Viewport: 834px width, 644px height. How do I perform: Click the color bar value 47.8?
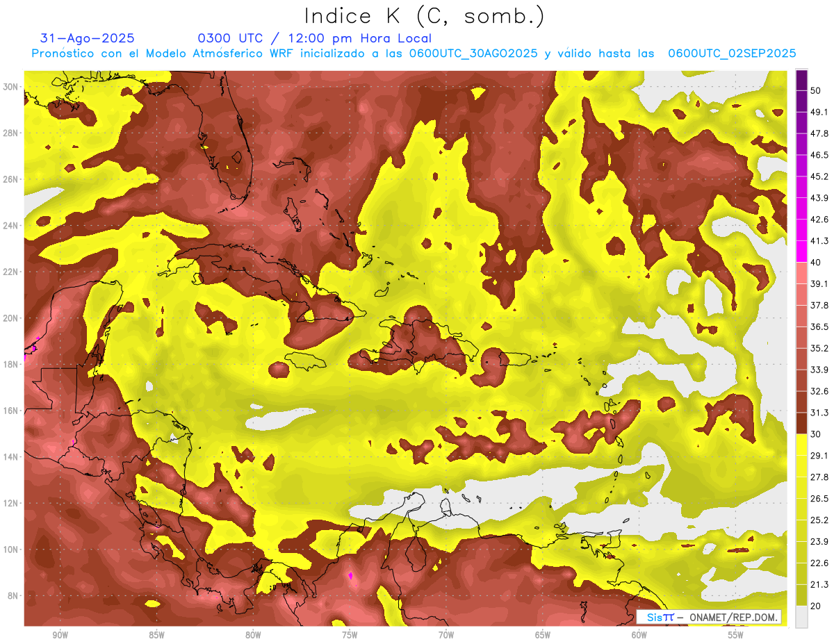tap(819, 133)
